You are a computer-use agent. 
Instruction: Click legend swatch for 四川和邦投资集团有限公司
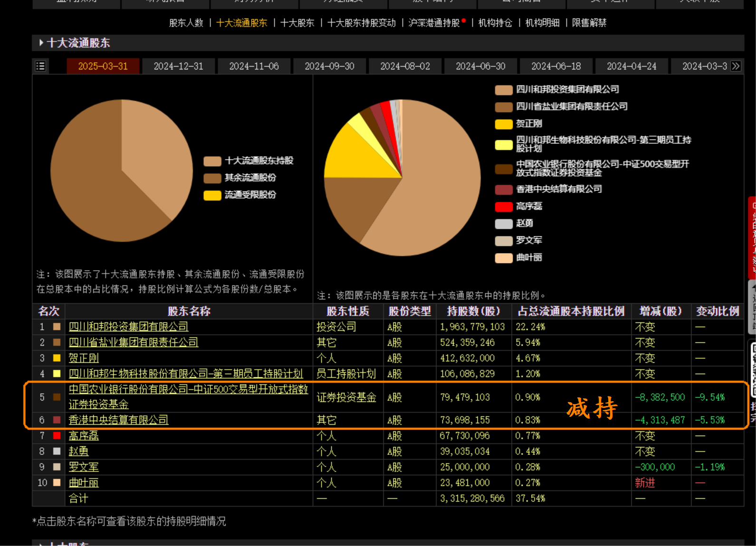click(504, 90)
